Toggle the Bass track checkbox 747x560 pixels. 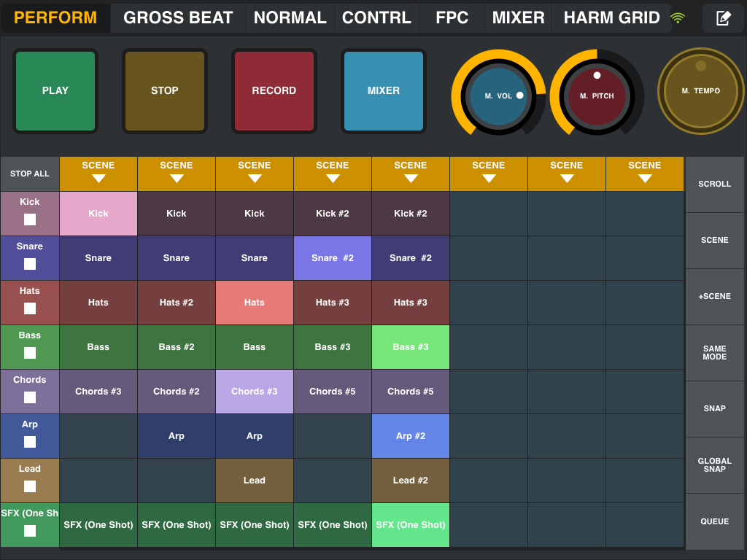30,353
